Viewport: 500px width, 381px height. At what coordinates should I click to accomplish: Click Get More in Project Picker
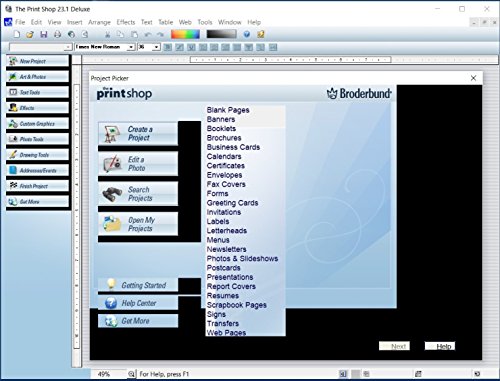click(x=138, y=321)
